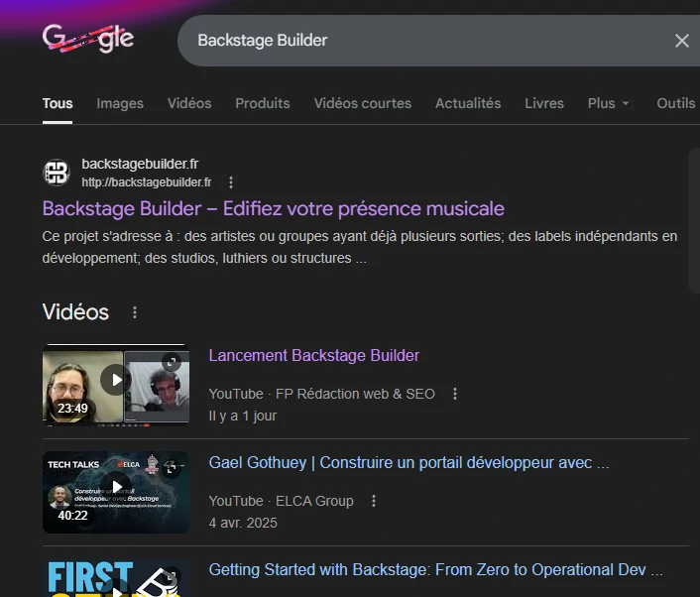Select the Vidéos courtes tab
The height and width of the screenshot is (597, 700).
tap(363, 103)
